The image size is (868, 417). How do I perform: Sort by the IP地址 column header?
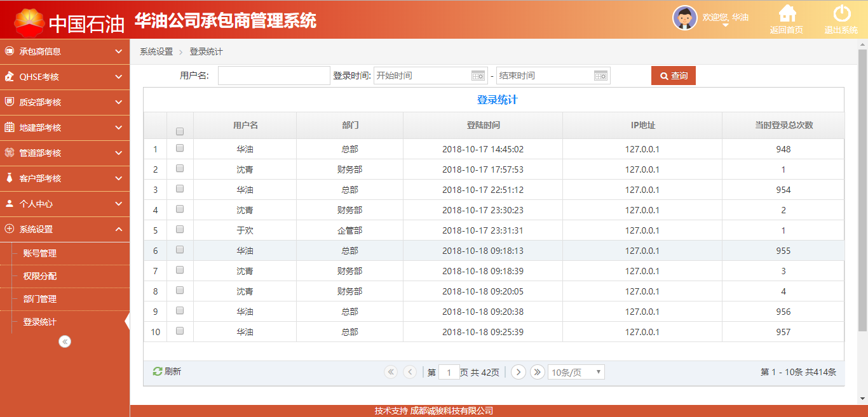coord(642,125)
